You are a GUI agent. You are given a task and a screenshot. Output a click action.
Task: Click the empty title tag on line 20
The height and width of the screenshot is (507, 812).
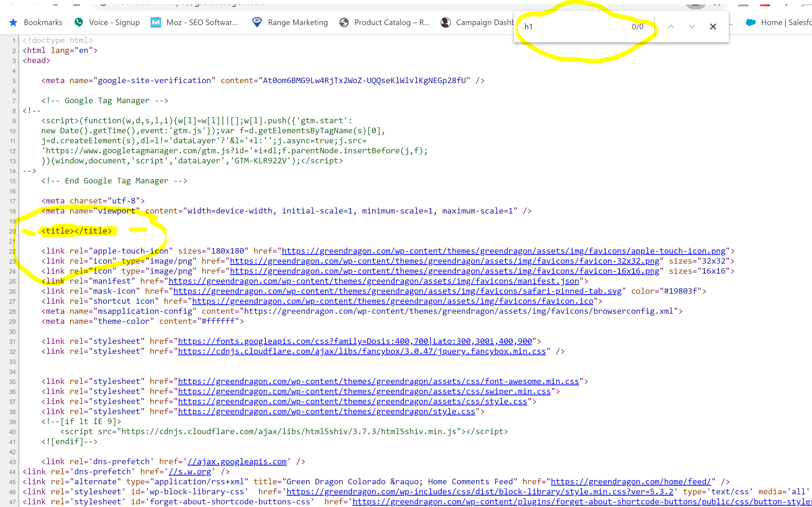point(77,231)
